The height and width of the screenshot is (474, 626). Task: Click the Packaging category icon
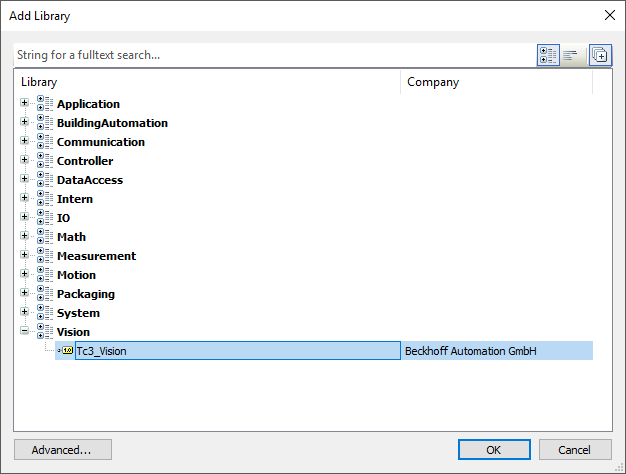(45, 293)
